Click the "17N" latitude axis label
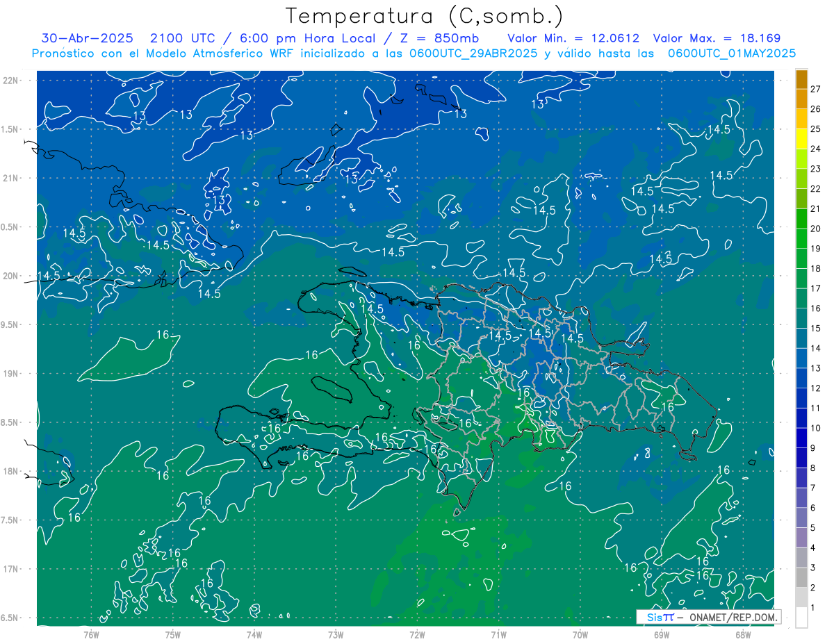 coord(11,569)
